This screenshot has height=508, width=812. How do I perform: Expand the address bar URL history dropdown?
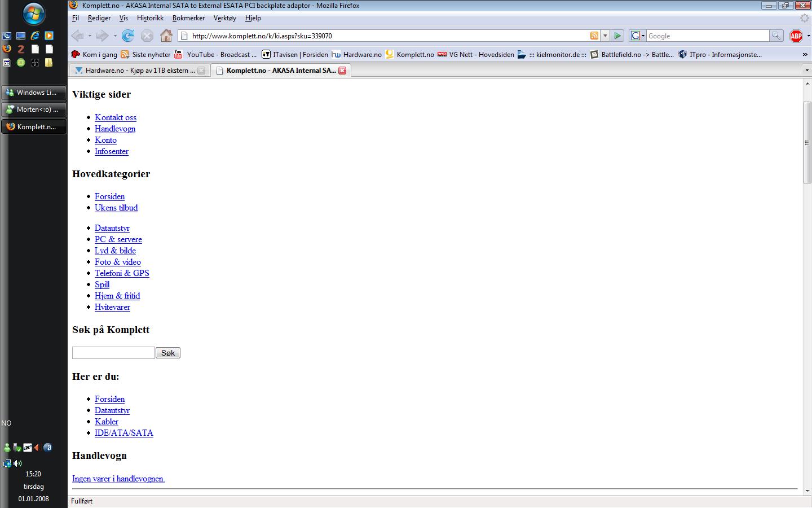(605, 36)
